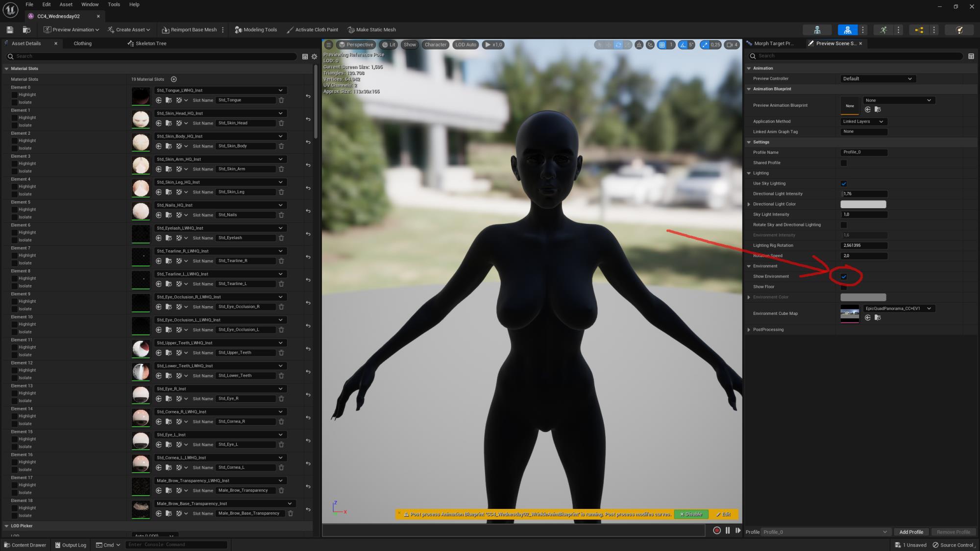Open Create Asset dropdown
The height and width of the screenshot is (551, 980).
pos(129,30)
